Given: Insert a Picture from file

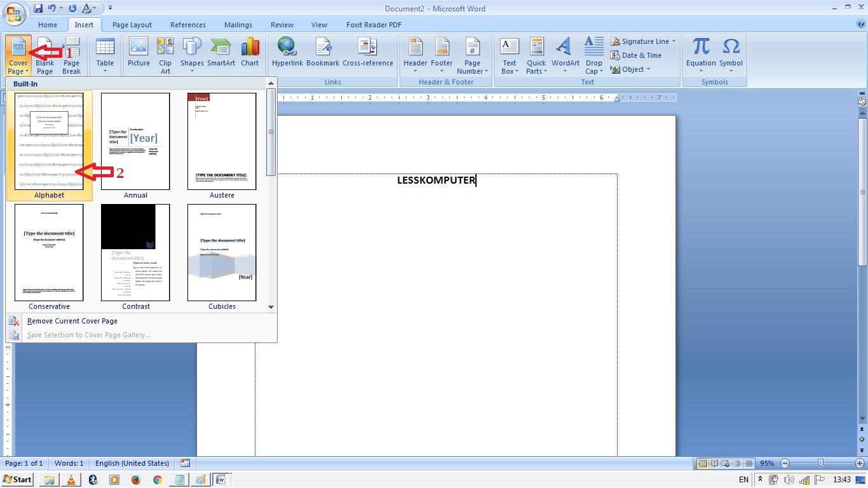Looking at the screenshot, I should [x=138, y=54].
